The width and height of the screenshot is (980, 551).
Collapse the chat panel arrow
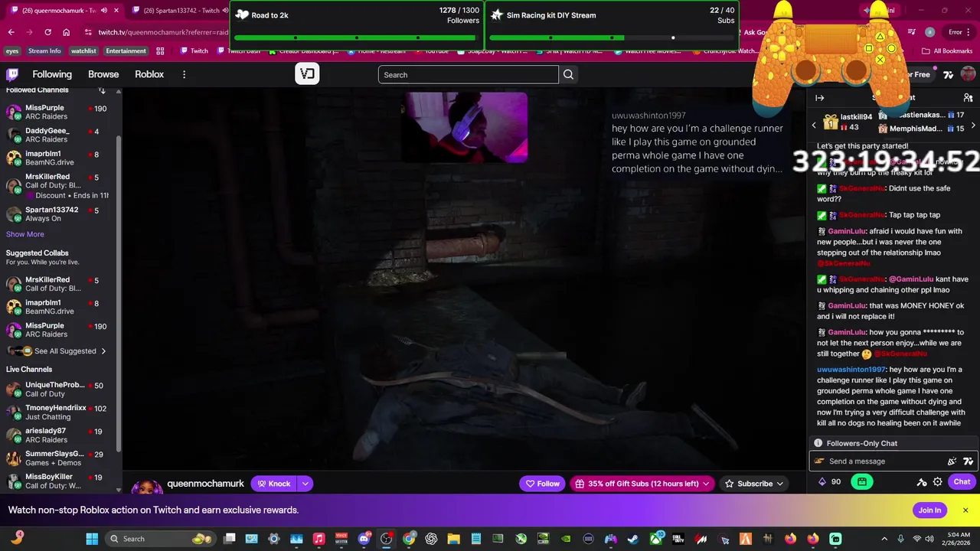pyautogui.click(x=819, y=98)
